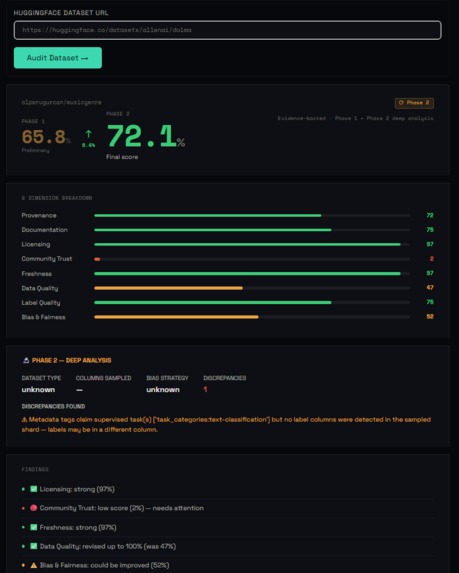Click the Phase 2 Deep Analysis heading icon
459x573 pixels.
(x=26, y=360)
